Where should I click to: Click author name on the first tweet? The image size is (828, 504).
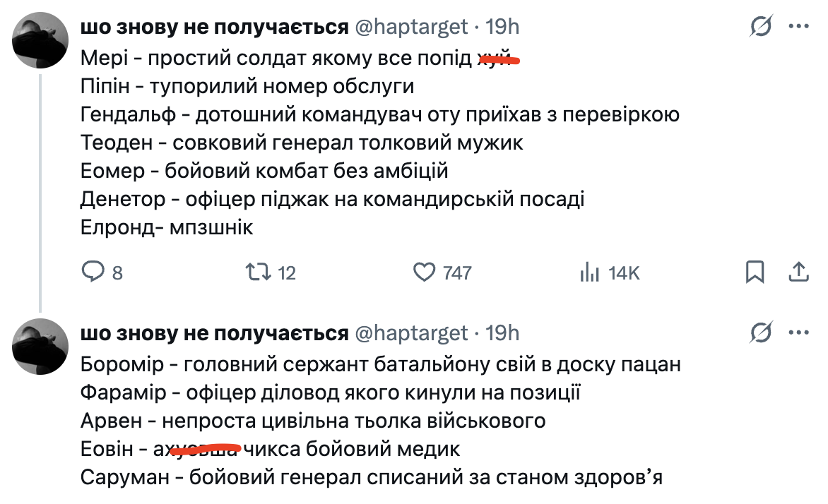[x=214, y=27]
